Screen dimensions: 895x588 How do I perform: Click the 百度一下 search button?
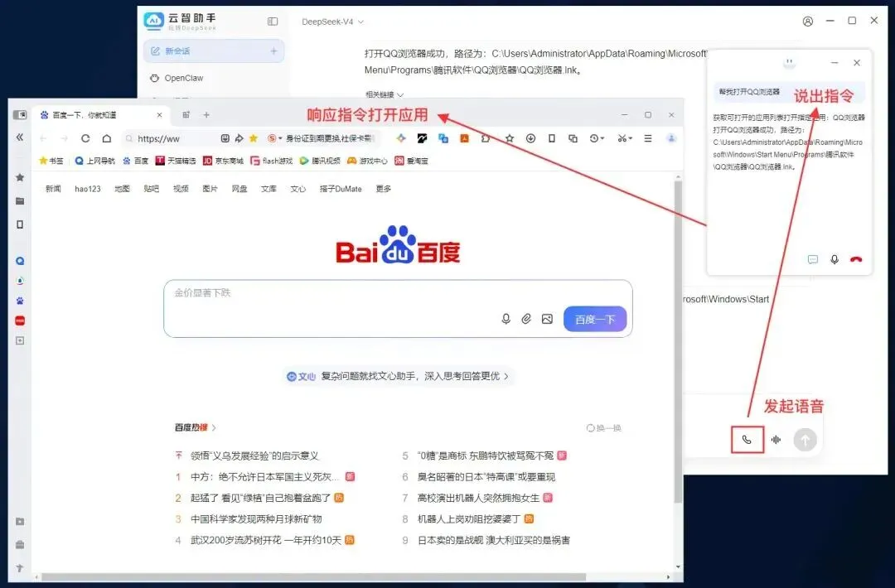pyautogui.click(x=595, y=320)
